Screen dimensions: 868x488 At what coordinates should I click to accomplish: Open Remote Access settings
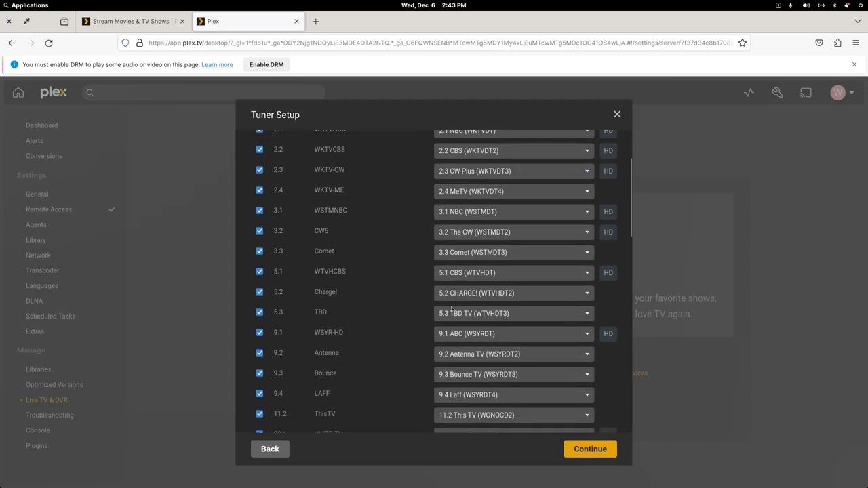click(x=49, y=209)
